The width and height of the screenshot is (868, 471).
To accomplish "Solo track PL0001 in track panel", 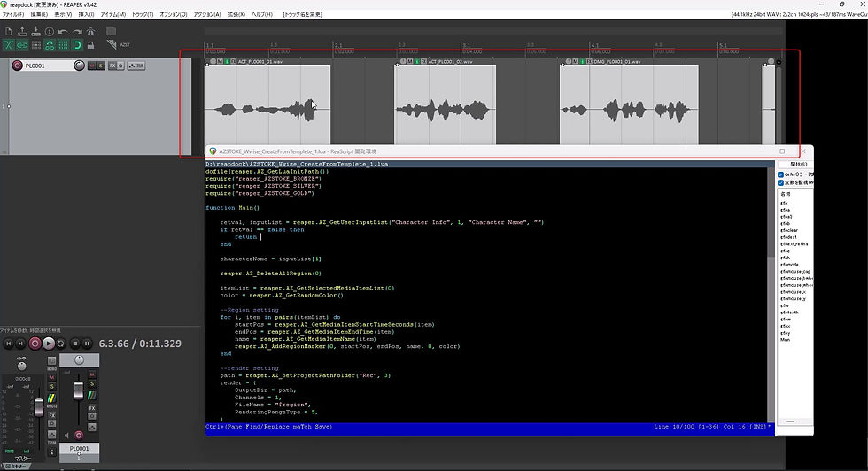I will coord(101,66).
